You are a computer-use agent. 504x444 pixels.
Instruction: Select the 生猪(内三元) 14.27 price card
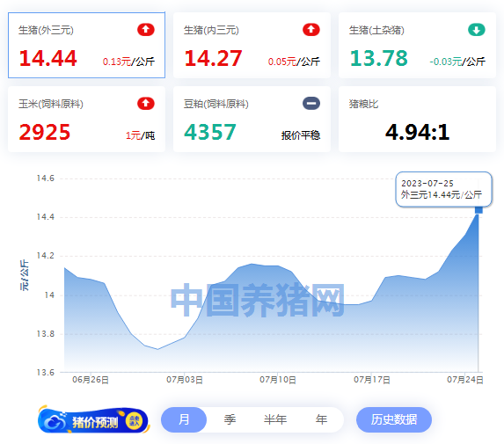click(252, 46)
